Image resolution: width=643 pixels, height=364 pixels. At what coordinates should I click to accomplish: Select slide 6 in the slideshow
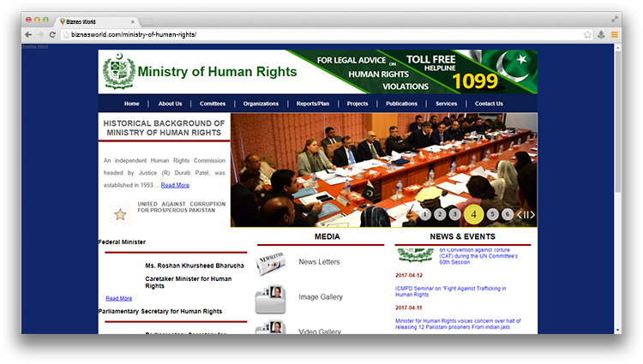508,214
